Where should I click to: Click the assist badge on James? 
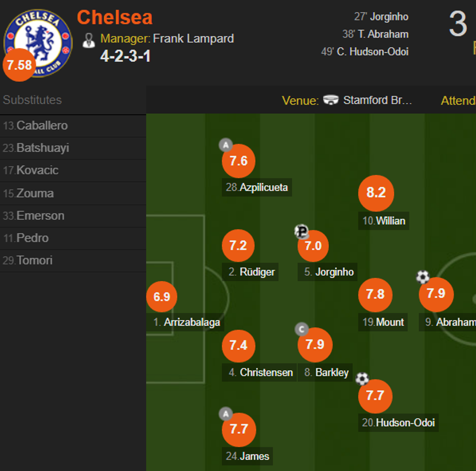(x=225, y=414)
